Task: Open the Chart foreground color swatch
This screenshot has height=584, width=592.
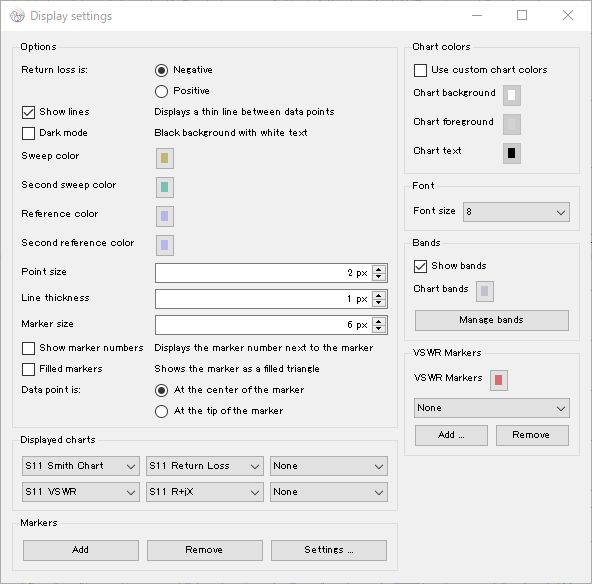Action: pos(512,124)
